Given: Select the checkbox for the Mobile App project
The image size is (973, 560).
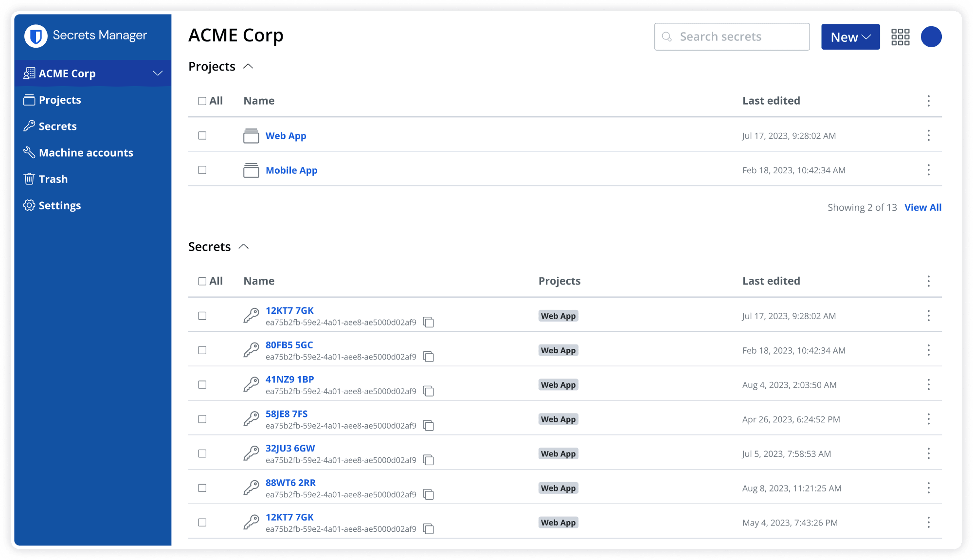Looking at the screenshot, I should pos(202,170).
